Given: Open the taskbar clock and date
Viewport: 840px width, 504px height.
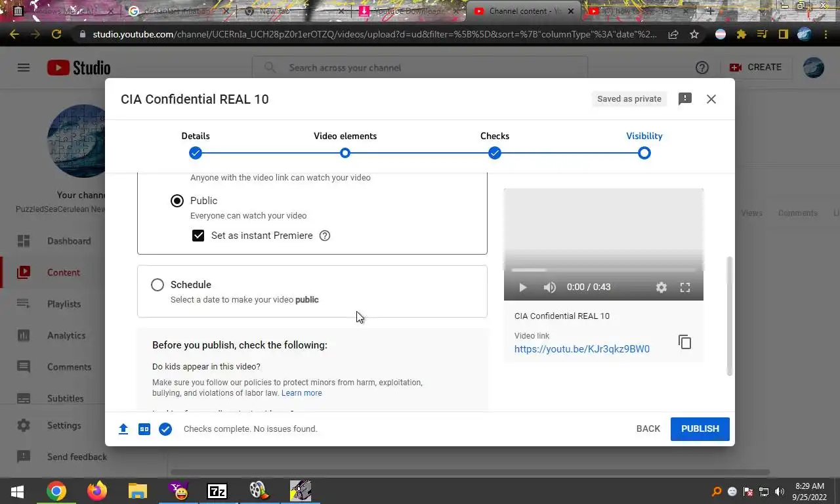Looking at the screenshot, I should pyautogui.click(x=809, y=492).
